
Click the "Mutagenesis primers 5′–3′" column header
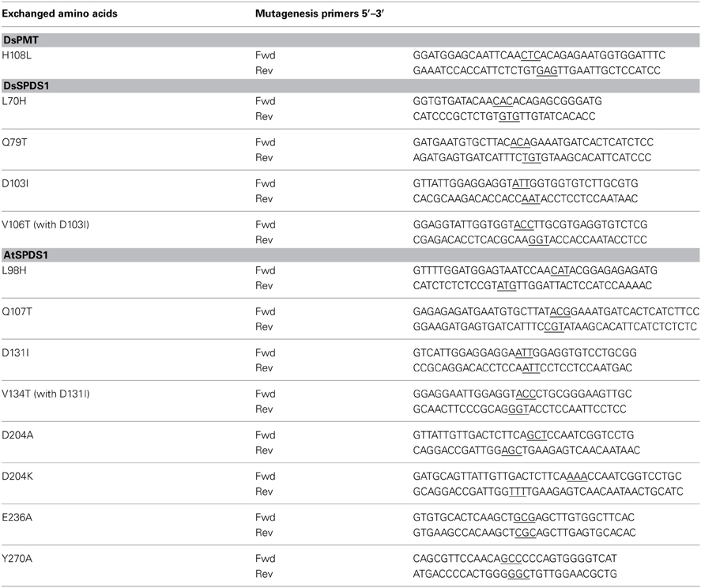(319, 14)
